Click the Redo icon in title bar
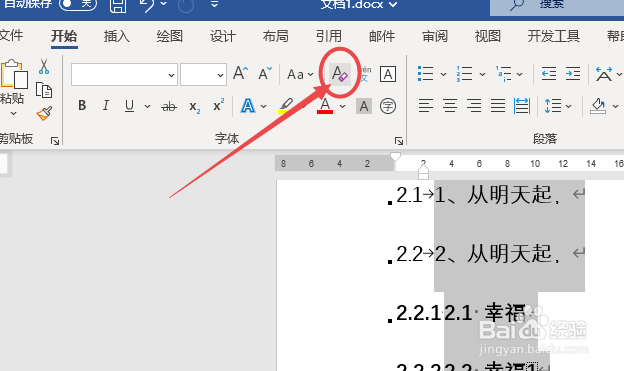This screenshot has height=371, width=624. [x=186, y=6]
